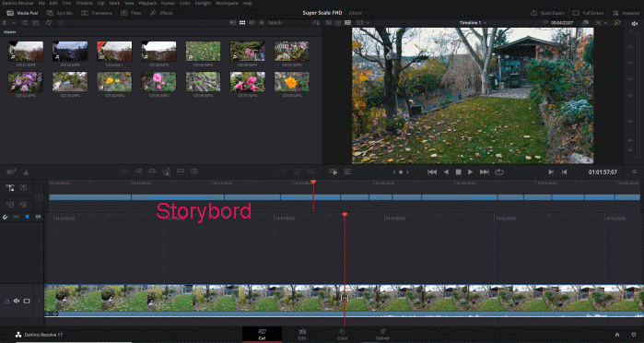Open the Workspace menu
This screenshot has height=343, width=644.
(227, 3)
